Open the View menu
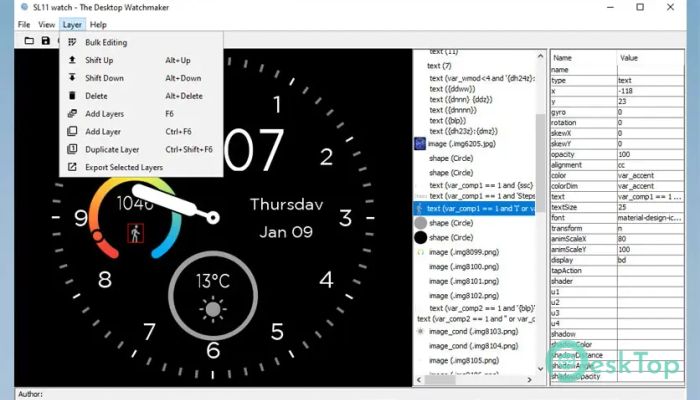 tap(46, 25)
